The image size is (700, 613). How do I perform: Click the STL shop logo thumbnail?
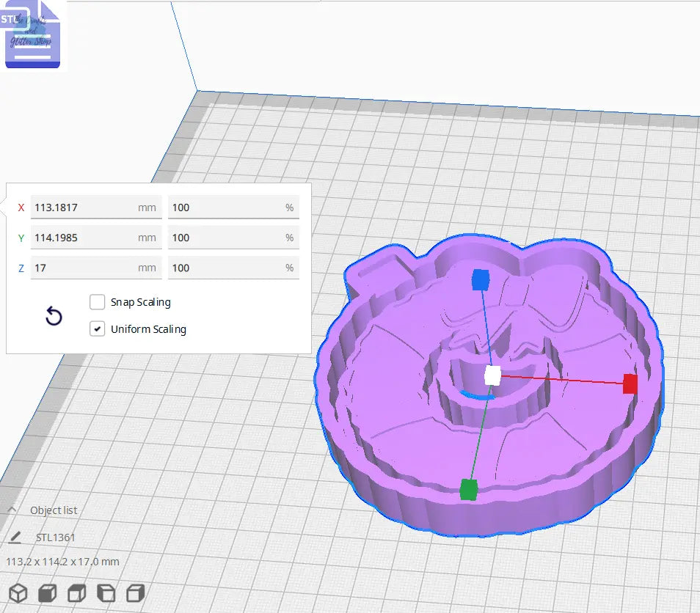(32, 36)
